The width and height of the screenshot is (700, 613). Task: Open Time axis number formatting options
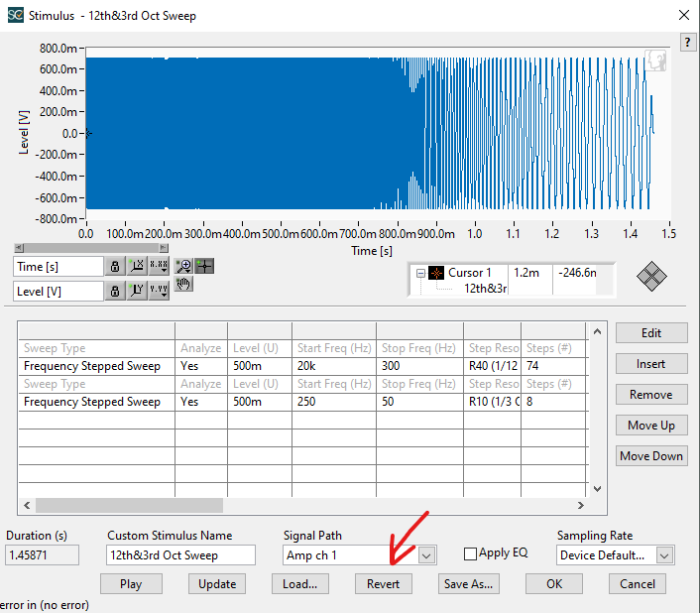tap(157, 266)
